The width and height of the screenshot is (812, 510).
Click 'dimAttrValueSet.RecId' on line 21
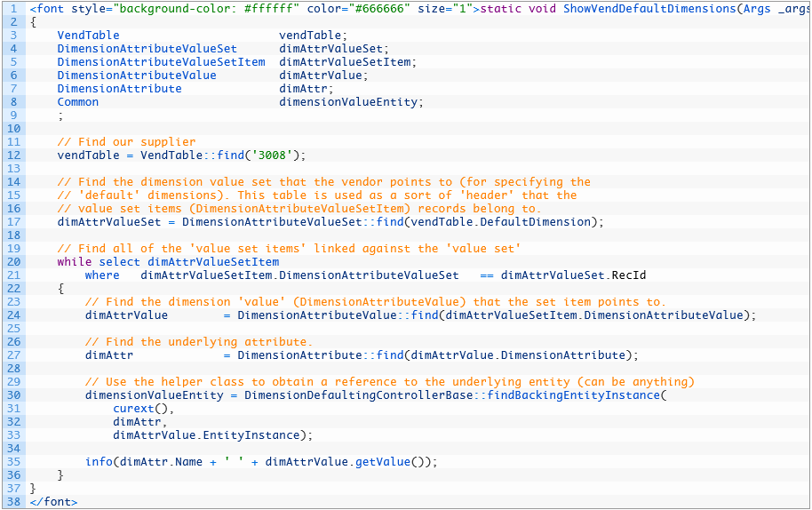[x=573, y=275]
